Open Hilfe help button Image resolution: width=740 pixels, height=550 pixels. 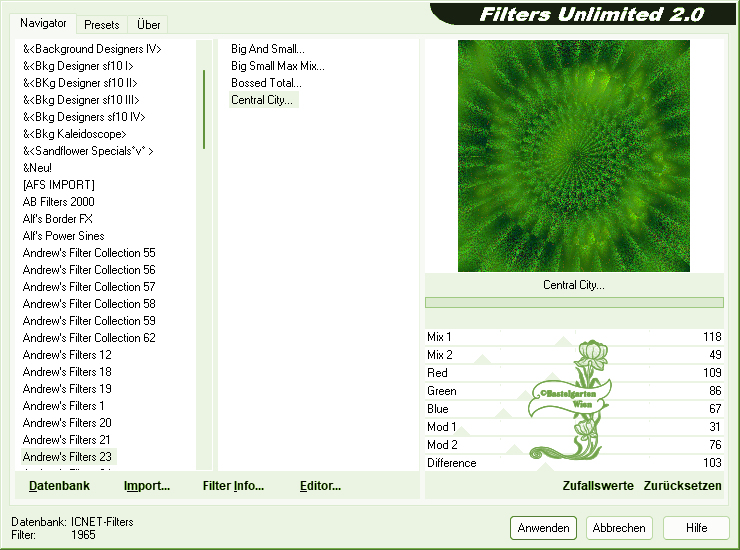coord(696,528)
